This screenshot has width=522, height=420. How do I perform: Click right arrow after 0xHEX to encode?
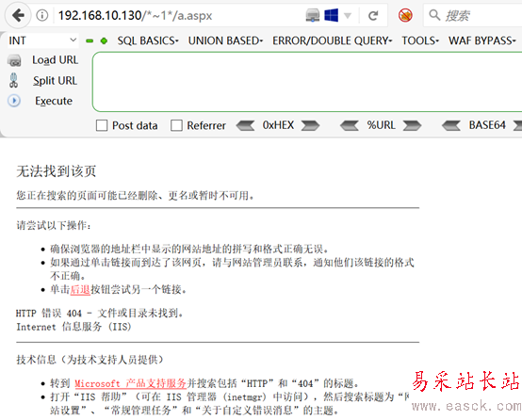[x=310, y=125]
